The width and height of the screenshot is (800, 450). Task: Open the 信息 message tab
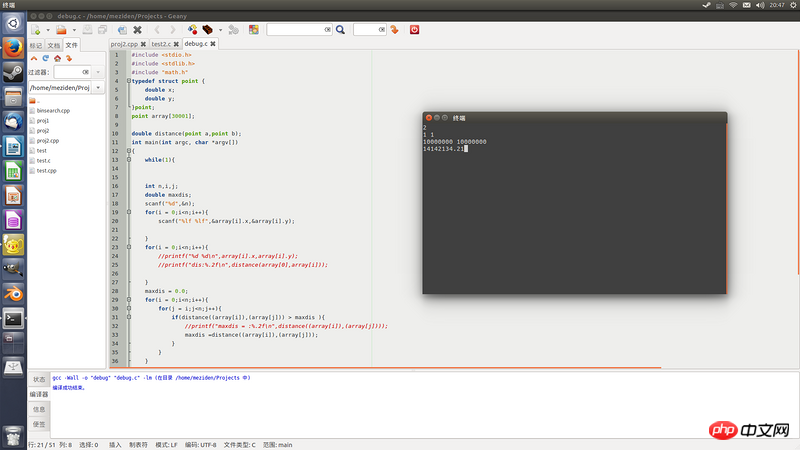click(39, 409)
